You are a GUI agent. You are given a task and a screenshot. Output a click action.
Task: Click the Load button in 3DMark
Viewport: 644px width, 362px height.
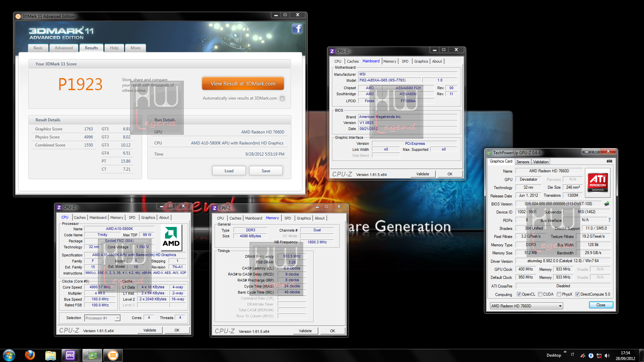(229, 171)
